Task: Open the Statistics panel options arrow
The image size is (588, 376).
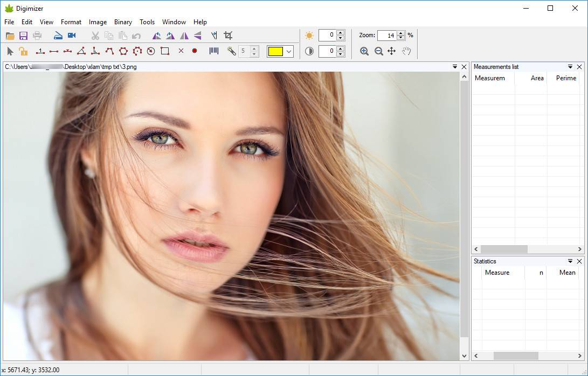Action: click(570, 261)
